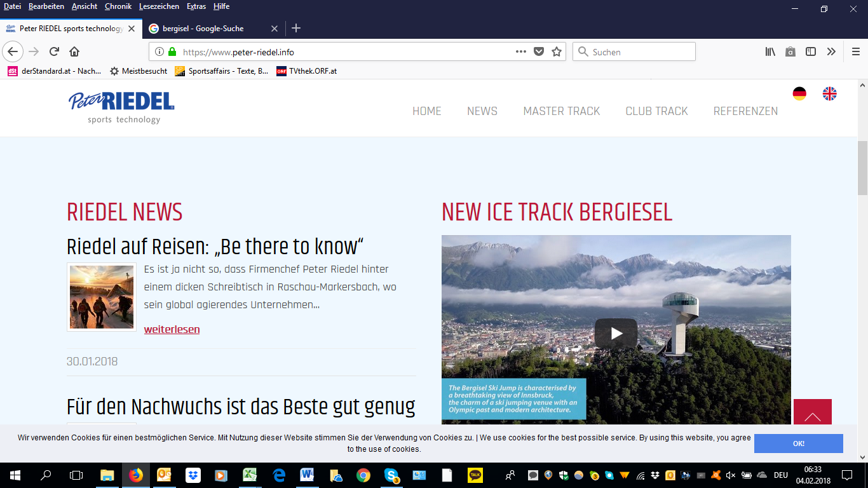
Task: Toggle the muted volume tray icon
Action: tap(731, 475)
